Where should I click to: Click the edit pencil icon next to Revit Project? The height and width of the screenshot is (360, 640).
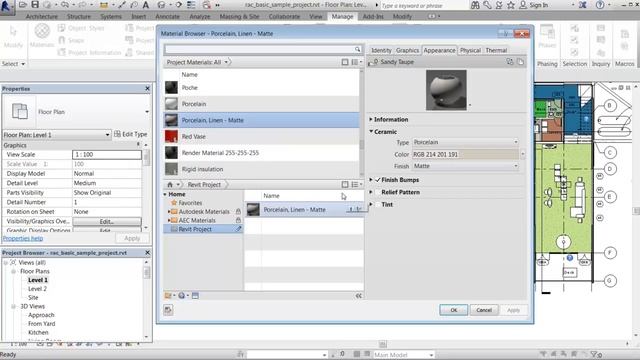pyautogui.click(x=238, y=229)
